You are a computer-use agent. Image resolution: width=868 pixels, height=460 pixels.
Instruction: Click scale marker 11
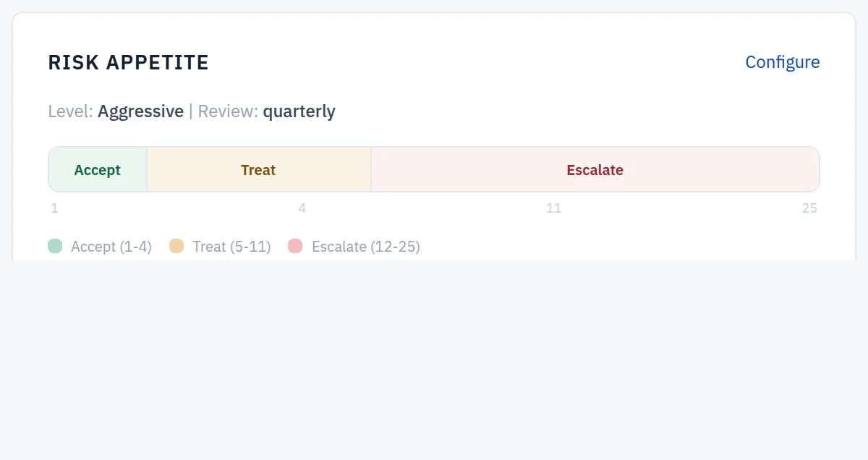[x=553, y=208]
